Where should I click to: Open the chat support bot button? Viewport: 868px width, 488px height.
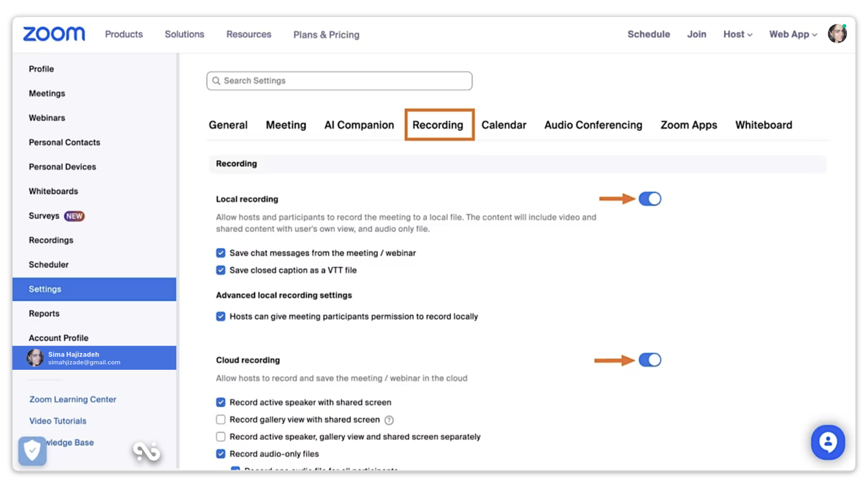(x=828, y=442)
